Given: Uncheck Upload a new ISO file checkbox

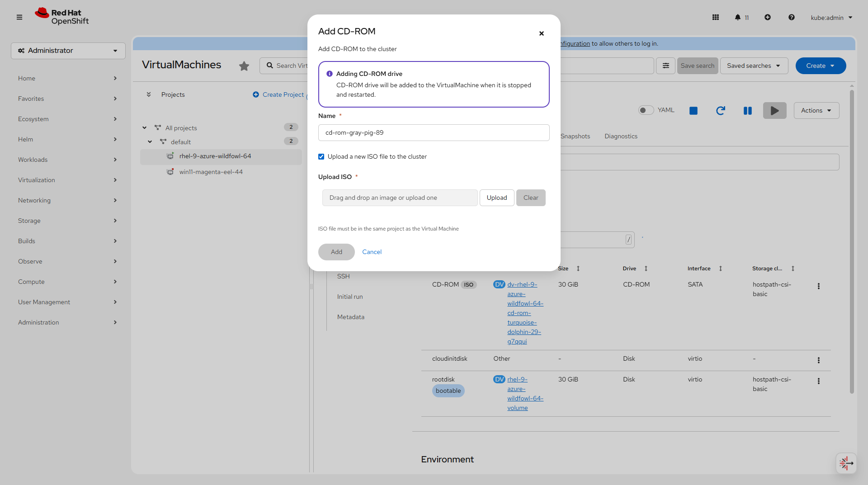Looking at the screenshot, I should tap(321, 157).
